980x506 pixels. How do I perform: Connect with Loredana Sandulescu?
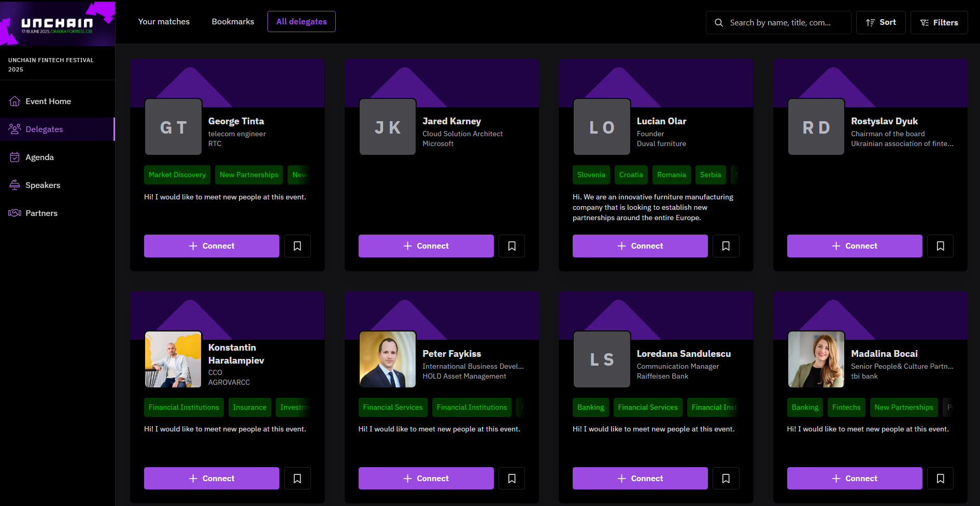(x=640, y=479)
